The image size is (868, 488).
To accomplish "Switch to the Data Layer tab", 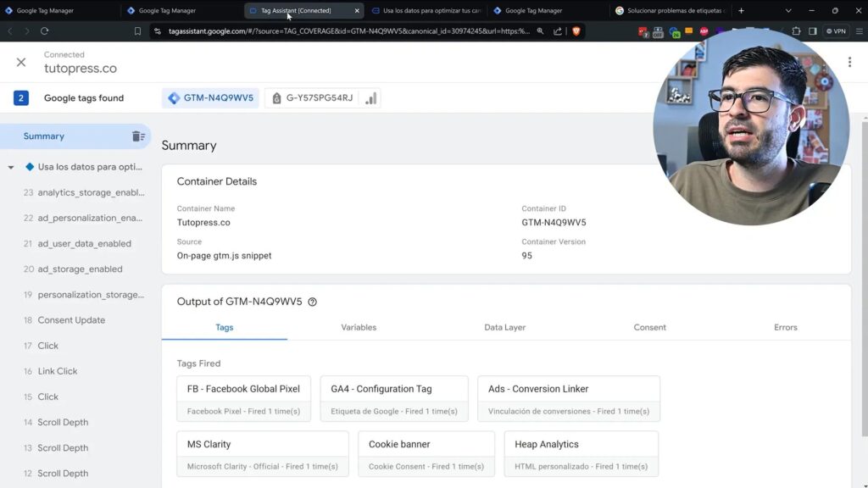I will pyautogui.click(x=505, y=328).
